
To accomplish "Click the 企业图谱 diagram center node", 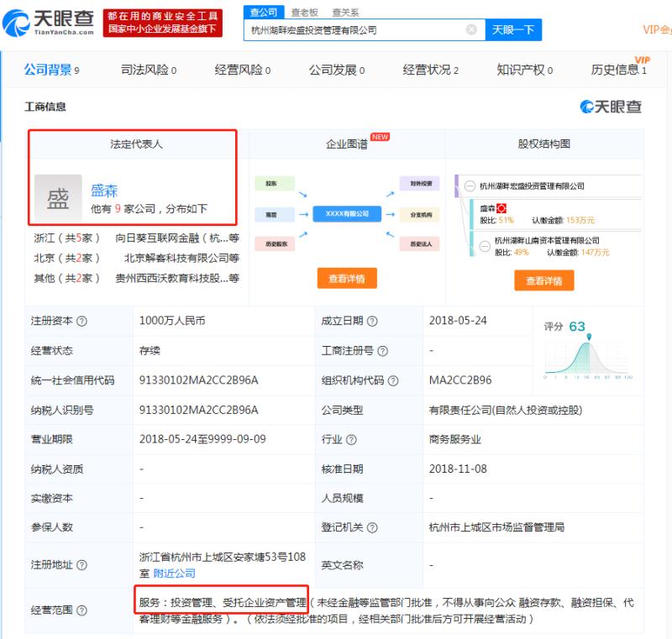I will [x=347, y=214].
